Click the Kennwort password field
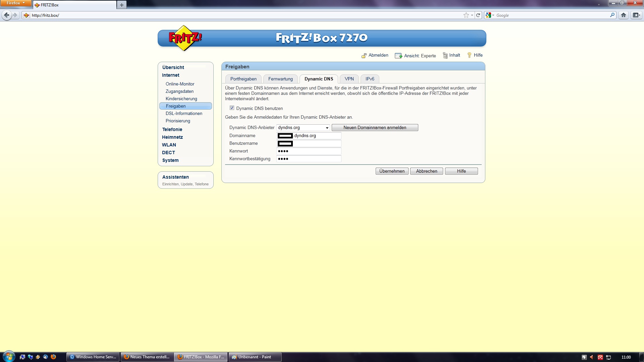 pos(309,151)
